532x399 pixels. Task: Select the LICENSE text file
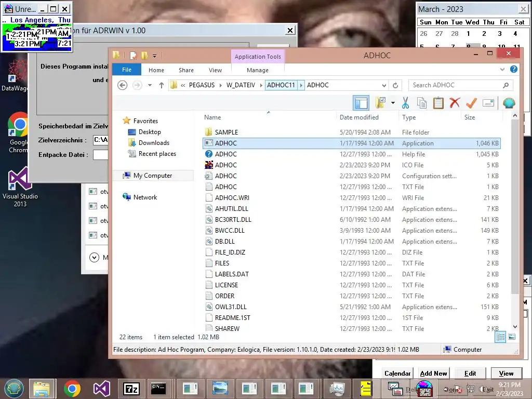(352, 285)
